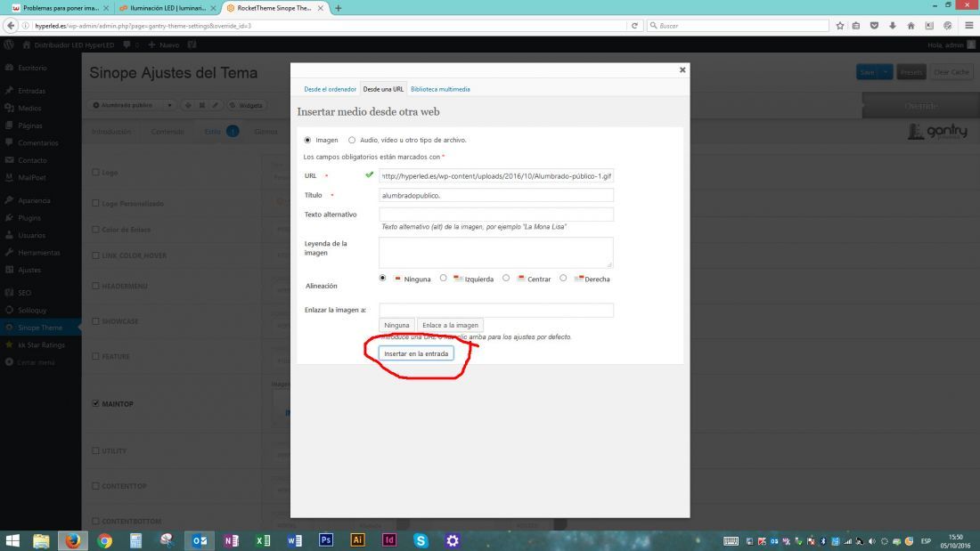Open Sinope Theme in the WordPress sidebar
The height and width of the screenshot is (551, 980).
tap(40, 328)
